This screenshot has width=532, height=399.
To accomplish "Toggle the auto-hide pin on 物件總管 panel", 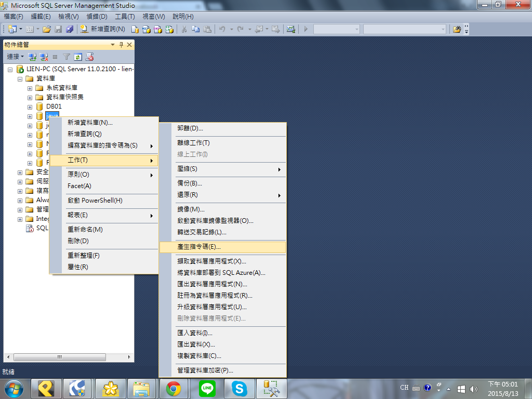I will [122, 45].
